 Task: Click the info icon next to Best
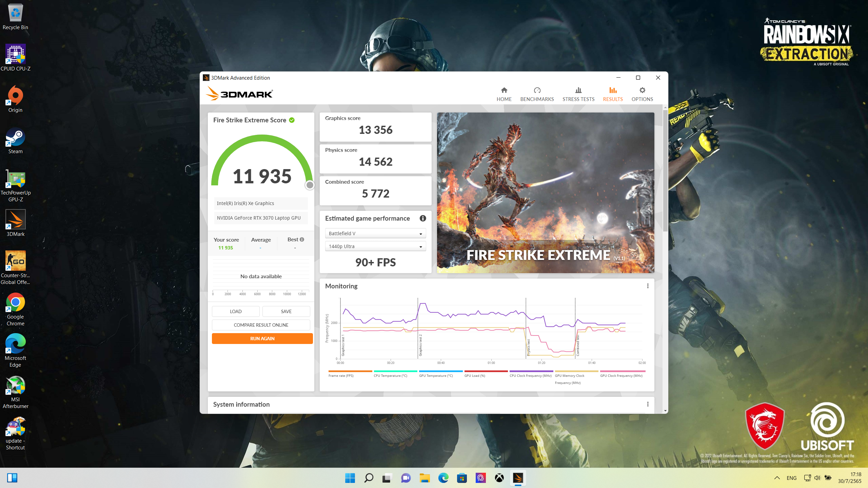[x=302, y=239]
